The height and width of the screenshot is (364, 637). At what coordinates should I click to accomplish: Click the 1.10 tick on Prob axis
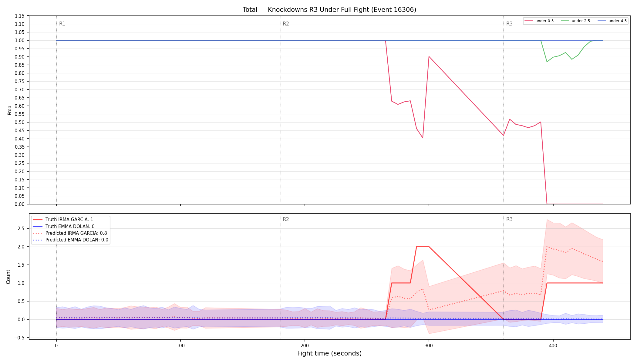coord(19,24)
